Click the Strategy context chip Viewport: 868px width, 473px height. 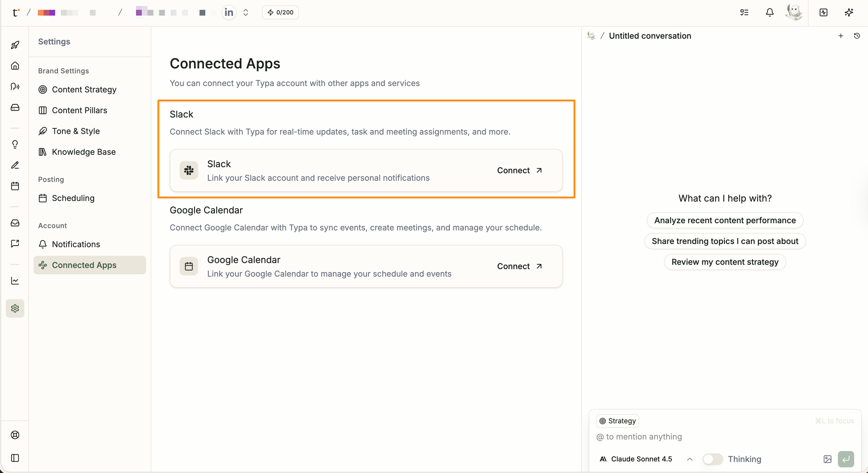point(617,421)
